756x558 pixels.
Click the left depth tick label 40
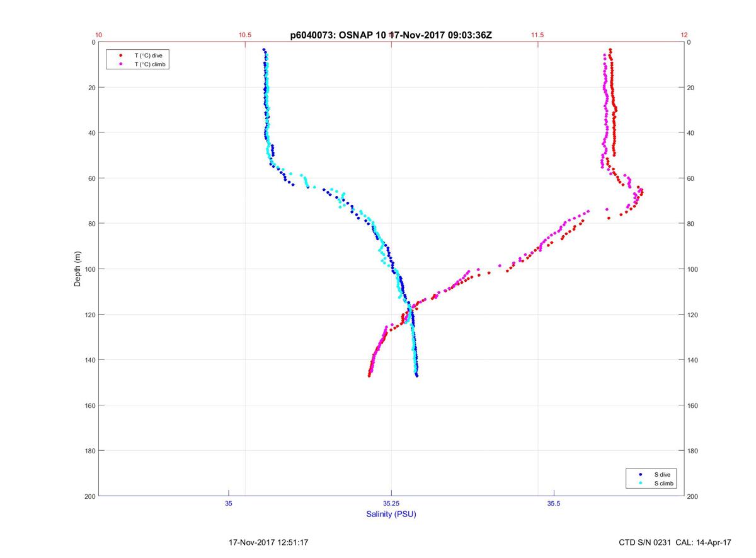click(x=91, y=133)
